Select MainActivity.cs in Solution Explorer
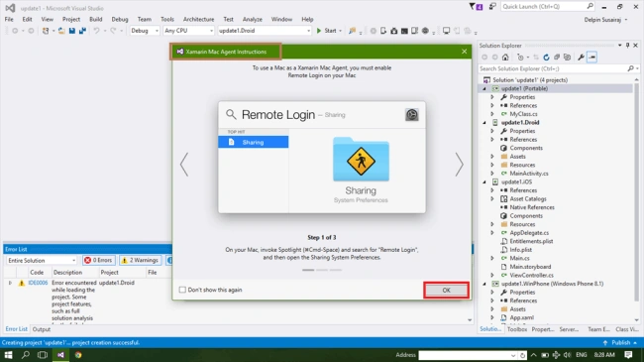 click(529, 174)
